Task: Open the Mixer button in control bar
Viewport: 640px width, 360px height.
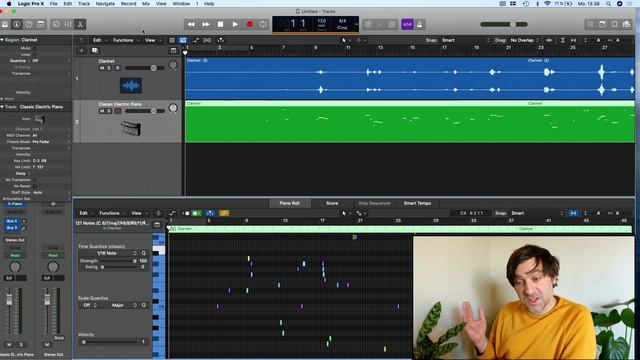Action: tap(68, 24)
